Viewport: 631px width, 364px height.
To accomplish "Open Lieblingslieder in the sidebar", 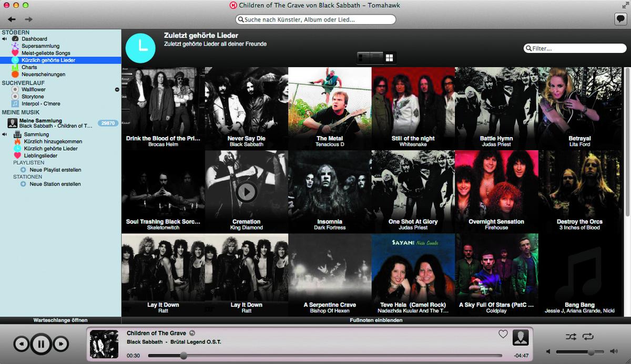I will [x=40, y=156].
